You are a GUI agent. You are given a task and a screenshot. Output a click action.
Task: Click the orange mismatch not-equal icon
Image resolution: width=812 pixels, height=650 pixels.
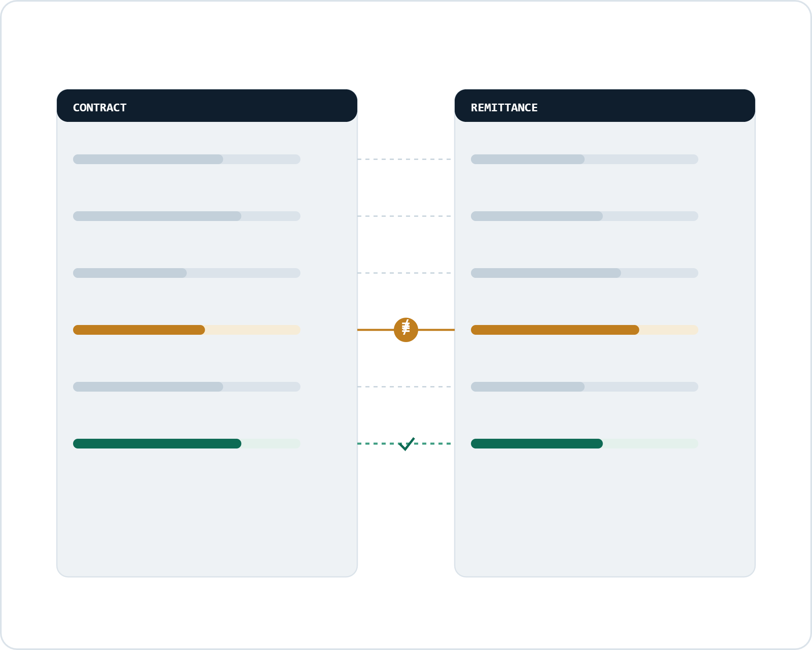(406, 330)
